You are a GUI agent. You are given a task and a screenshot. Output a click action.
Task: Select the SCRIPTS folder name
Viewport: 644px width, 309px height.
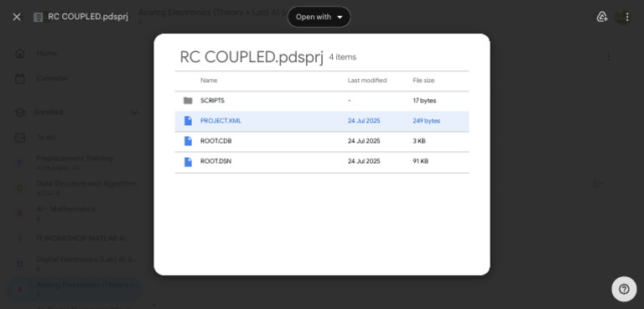point(212,101)
